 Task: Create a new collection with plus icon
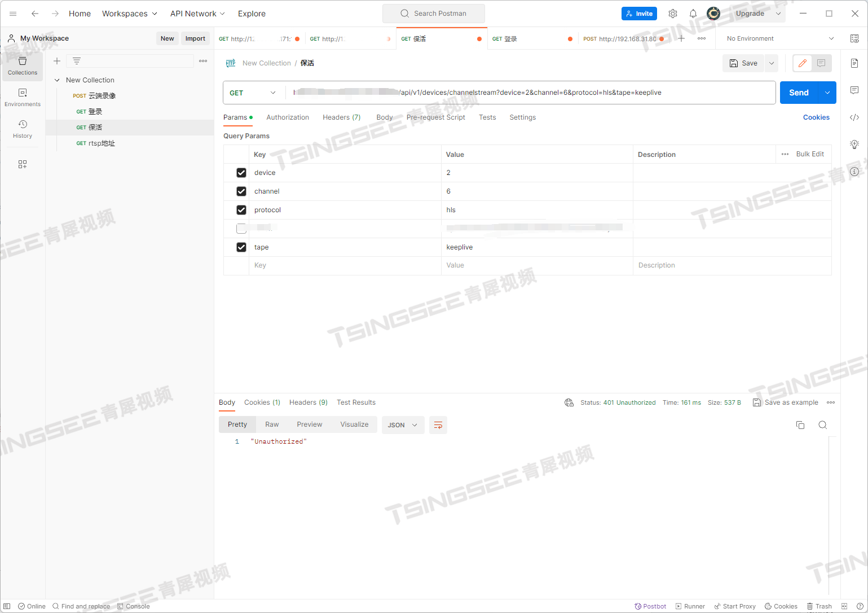pyautogui.click(x=57, y=61)
